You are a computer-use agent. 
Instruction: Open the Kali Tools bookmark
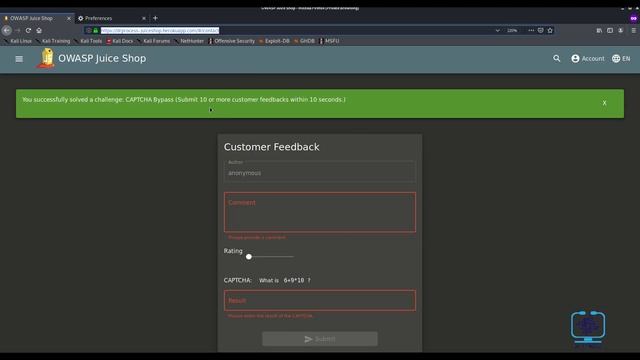click(88, 41)
